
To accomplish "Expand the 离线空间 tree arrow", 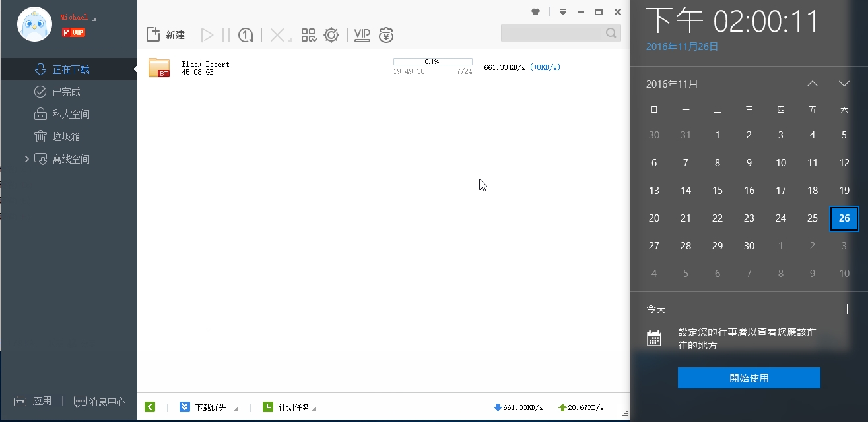I will (26, 159).
